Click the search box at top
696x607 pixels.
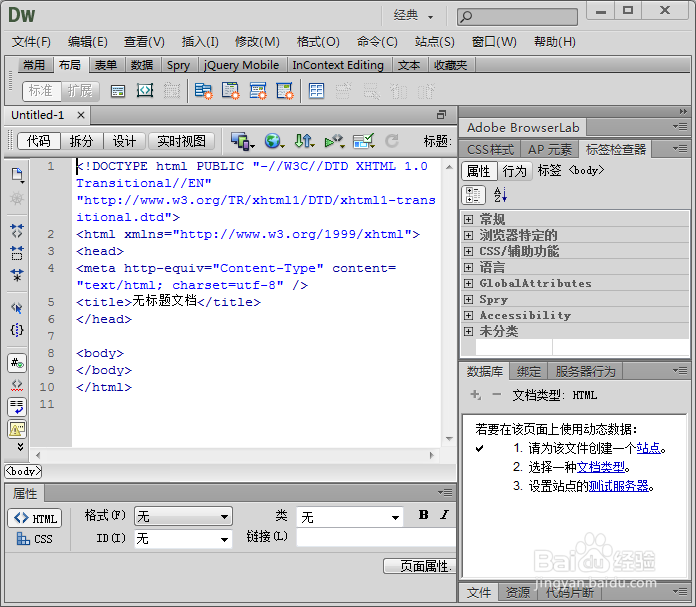(x=517, y=17)
